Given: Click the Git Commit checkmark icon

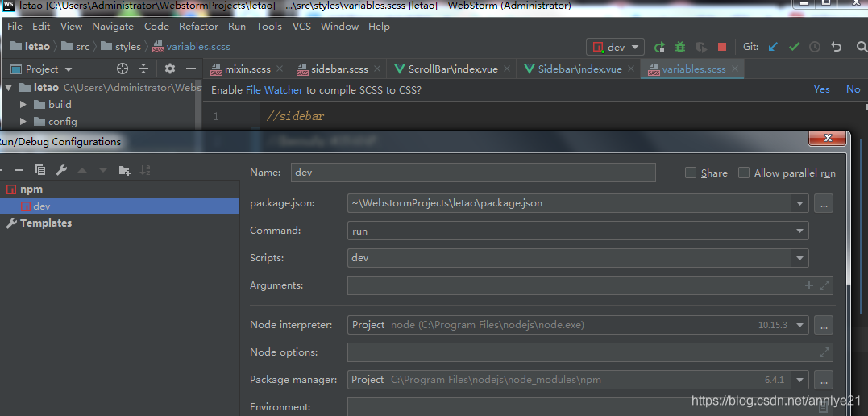Looking at the screenshot, I should pyautogui.click(x=795, y=47).
